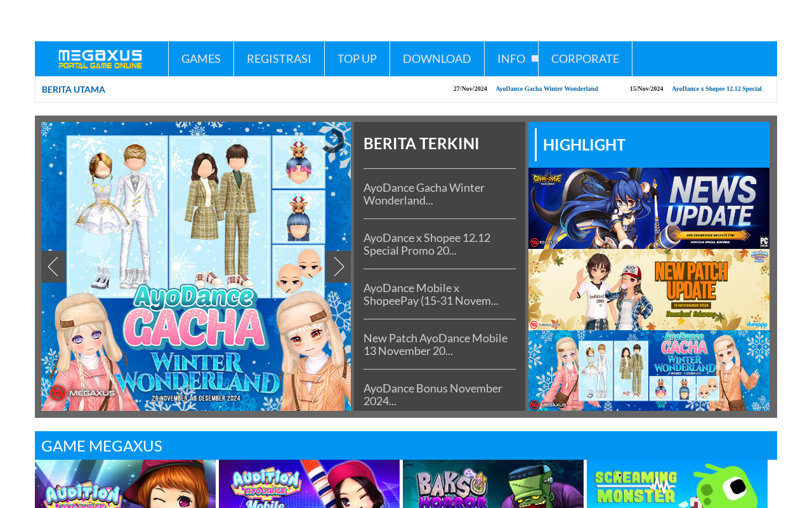Show the previous slide in the banner carousel
The image size is (812, 508).
click(53, 267)
